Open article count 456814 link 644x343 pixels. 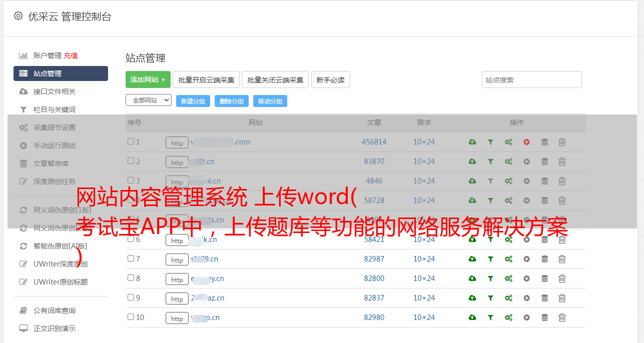coord(374,142)
